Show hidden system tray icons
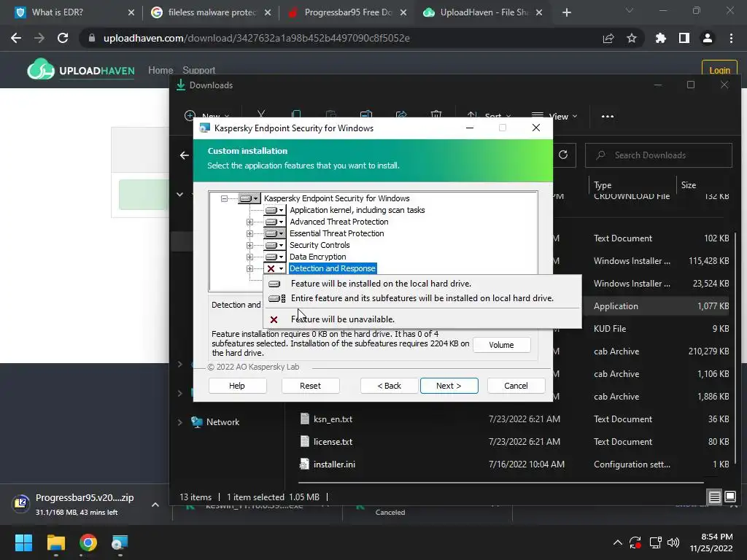The height and width of the screenshot is (560, 747). pyautogui.click(x=617, y=542)
